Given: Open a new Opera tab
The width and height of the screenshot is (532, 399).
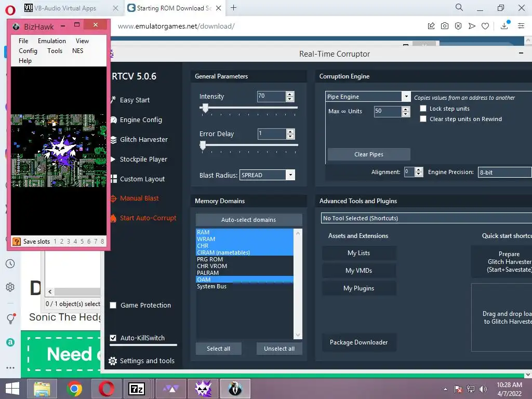Looking at the screenshot, I should [x=233, y=7].
